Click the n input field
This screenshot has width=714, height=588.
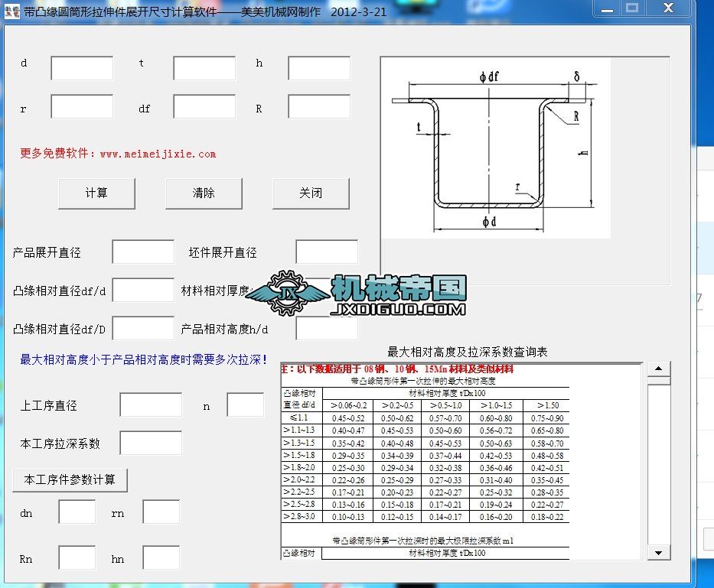coord(246,404)
